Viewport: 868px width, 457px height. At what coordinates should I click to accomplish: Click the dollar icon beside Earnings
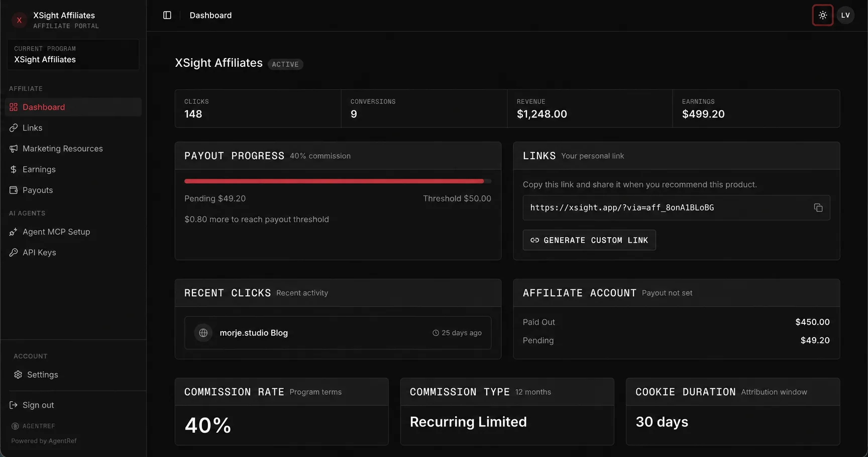14,169
